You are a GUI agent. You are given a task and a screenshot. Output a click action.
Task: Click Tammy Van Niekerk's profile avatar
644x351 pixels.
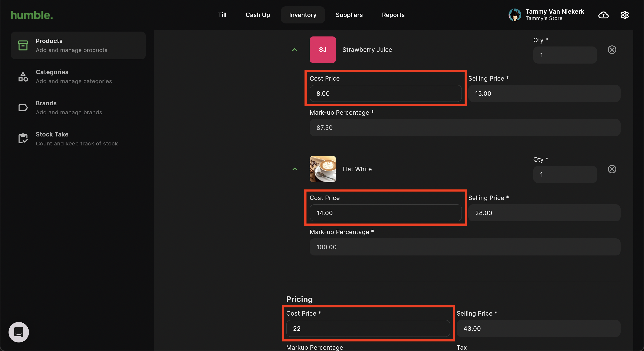coord(515,15)
